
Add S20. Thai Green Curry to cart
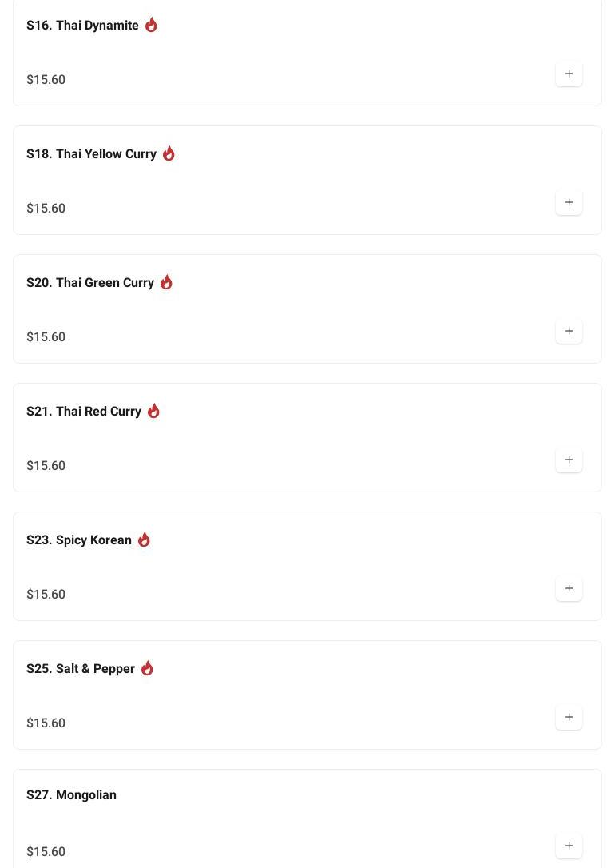(569, 331)
